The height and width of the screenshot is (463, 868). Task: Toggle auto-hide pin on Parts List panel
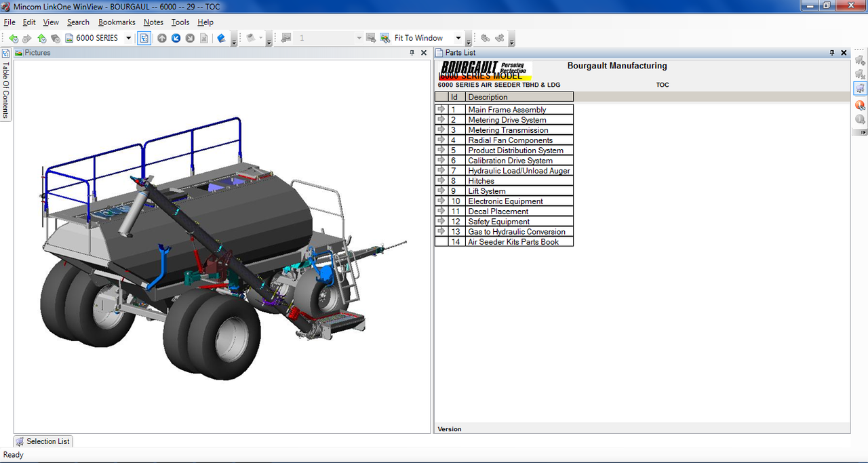tap(832, 53)
